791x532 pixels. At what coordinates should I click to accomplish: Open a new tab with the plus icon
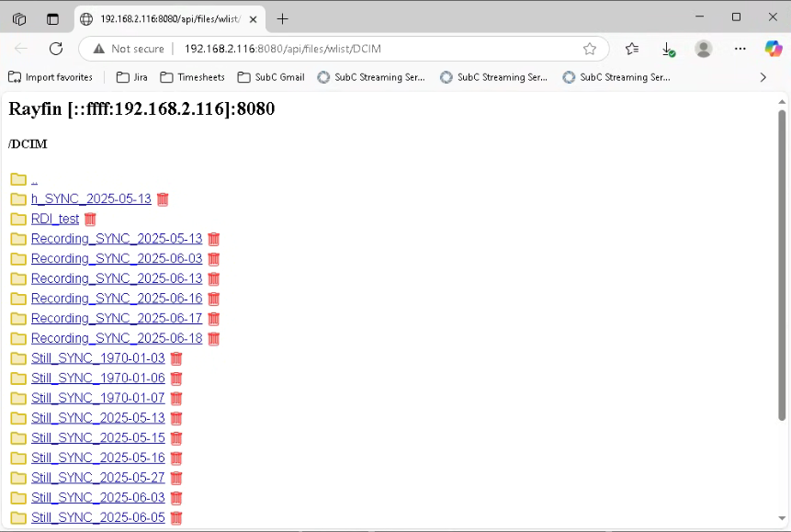283,18
